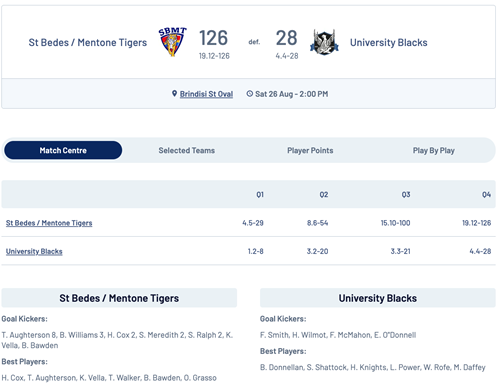Click the location pin icon beside Brindisi St Oval

click(x=174, y=94)
